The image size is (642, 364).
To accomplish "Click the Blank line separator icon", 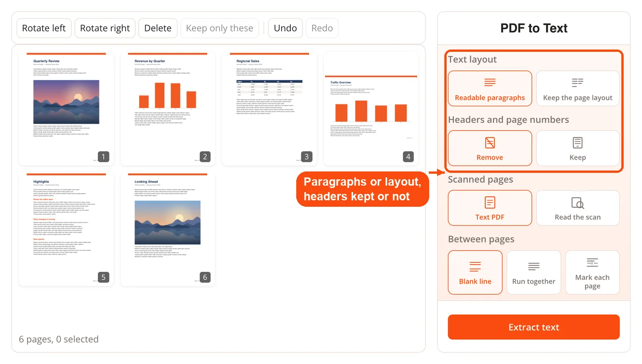I will click(475, 266).
